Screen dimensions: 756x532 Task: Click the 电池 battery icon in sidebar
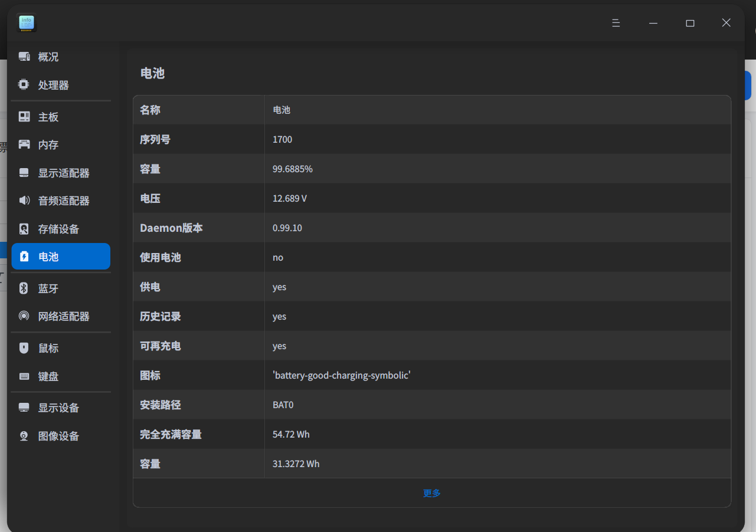(x=24, y=256)
